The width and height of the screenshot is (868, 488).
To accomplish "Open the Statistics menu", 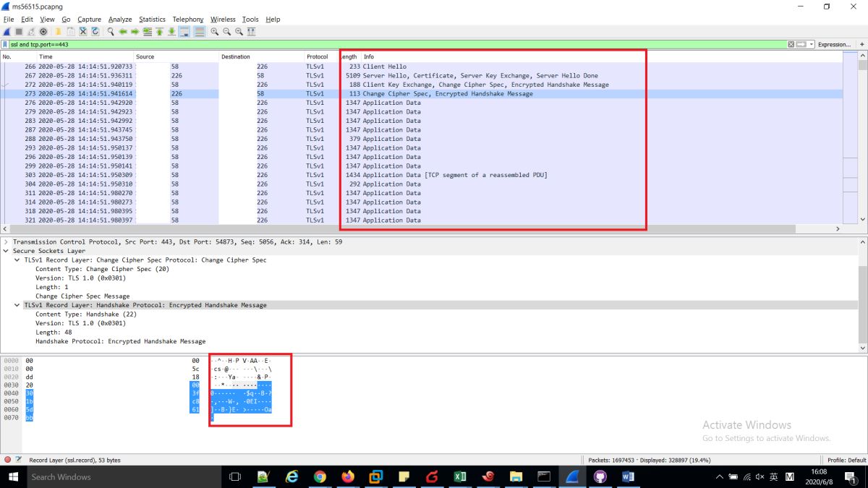I will [x=152, y=20].
